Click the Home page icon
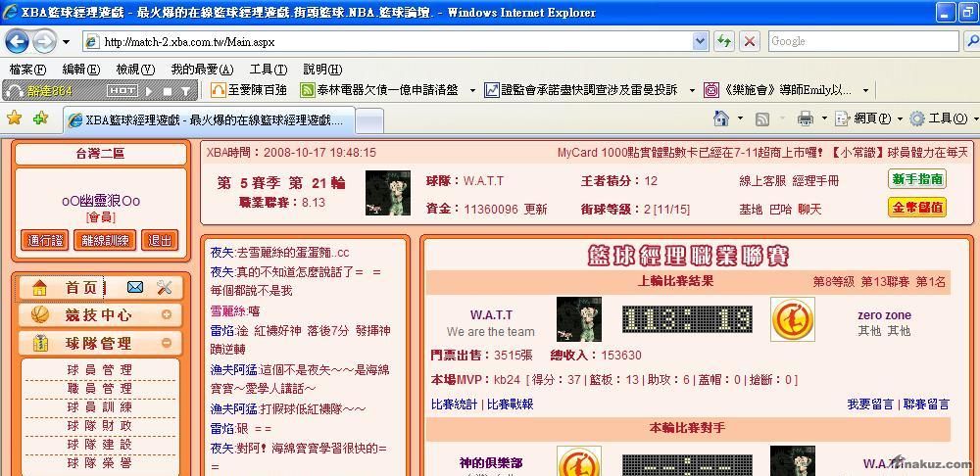 721,119
